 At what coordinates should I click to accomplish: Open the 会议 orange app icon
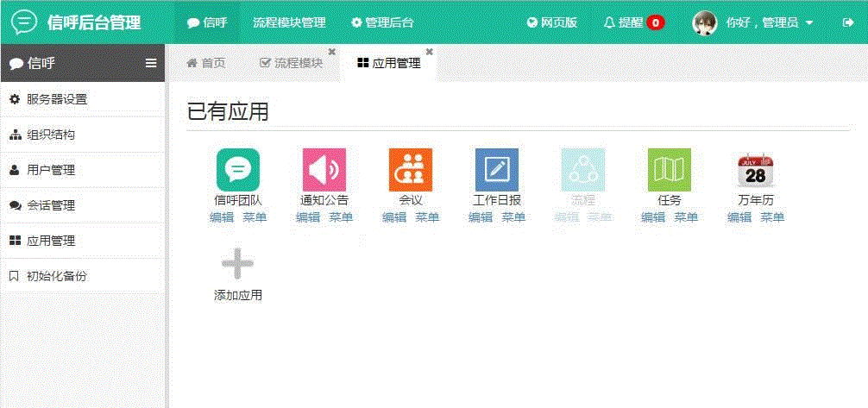pyautogui.click(x=411, y=170)
